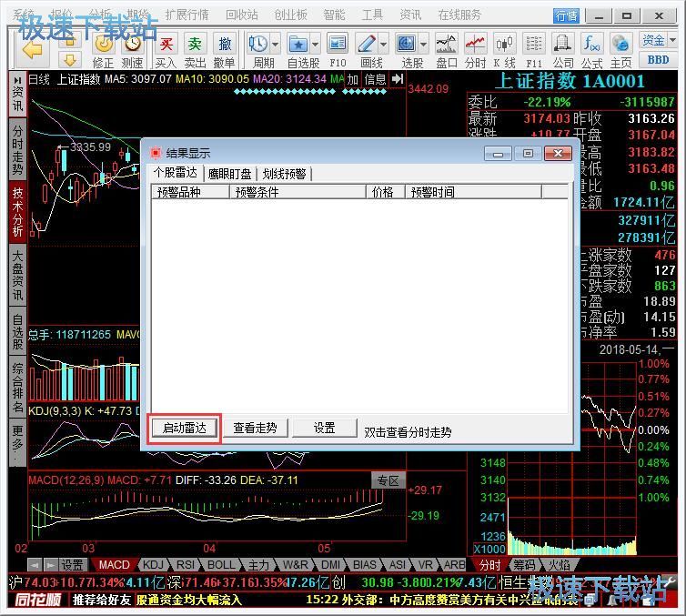Viewport: 686px width, 616px height.
Task: Expand the 周期 period dropdown arrow
Action: [x=275, y=44]
